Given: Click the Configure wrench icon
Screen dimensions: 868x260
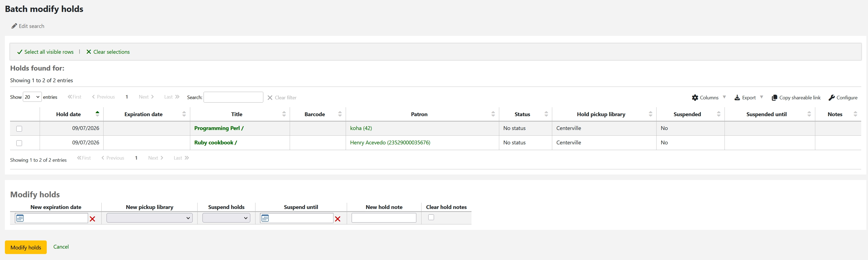Looking at the screenshot, I should [x=832, y=97].
